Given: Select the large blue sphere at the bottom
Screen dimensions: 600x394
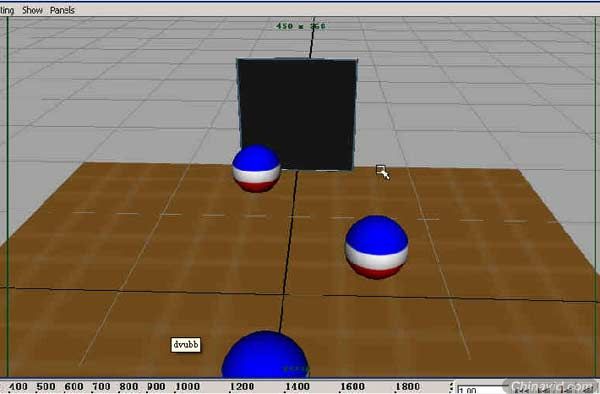Looking at the screenshot, I should pyautogui.click(x=265, y=355).
